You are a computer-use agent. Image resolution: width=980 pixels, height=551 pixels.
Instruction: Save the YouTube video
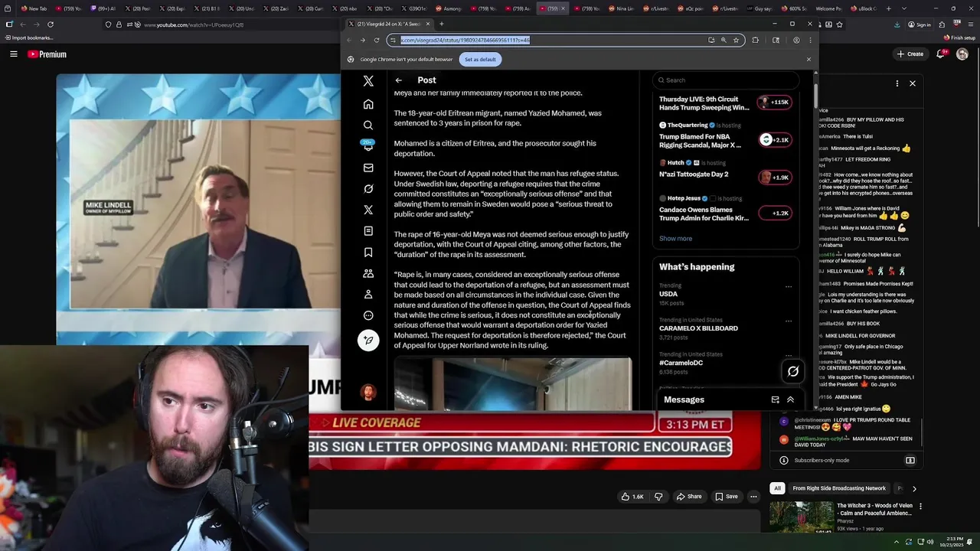coord(727,497)
